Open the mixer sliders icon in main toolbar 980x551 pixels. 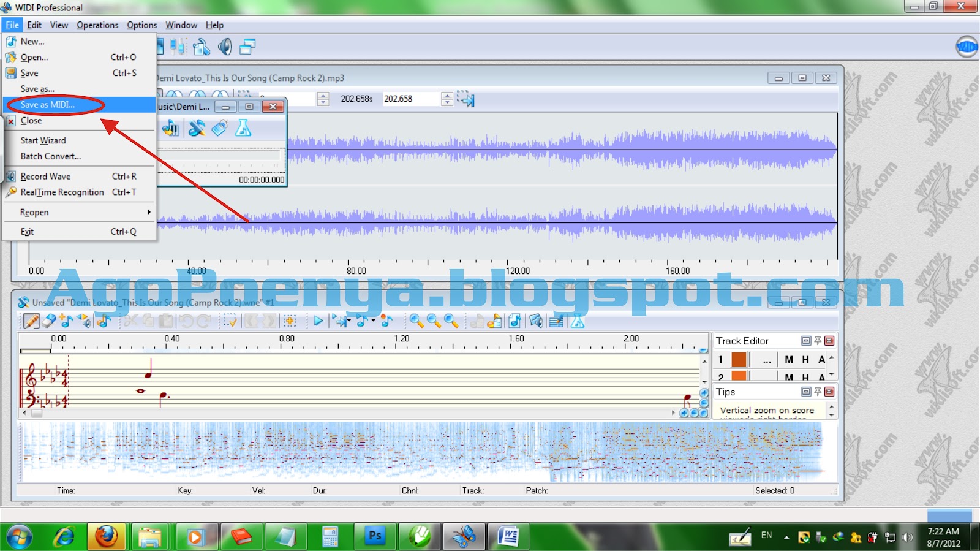[x=179, y=47]
